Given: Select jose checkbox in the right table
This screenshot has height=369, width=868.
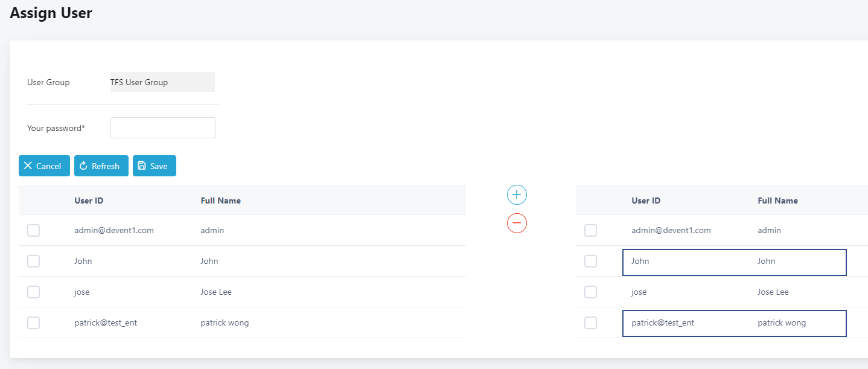Looking at the screenshot, I should [591, 292].
